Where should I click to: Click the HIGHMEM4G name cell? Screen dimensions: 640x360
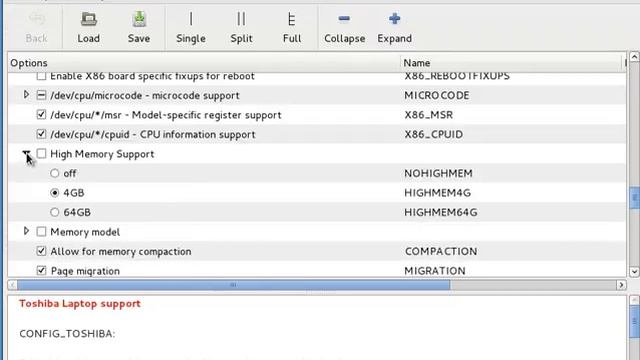point(437,193)
